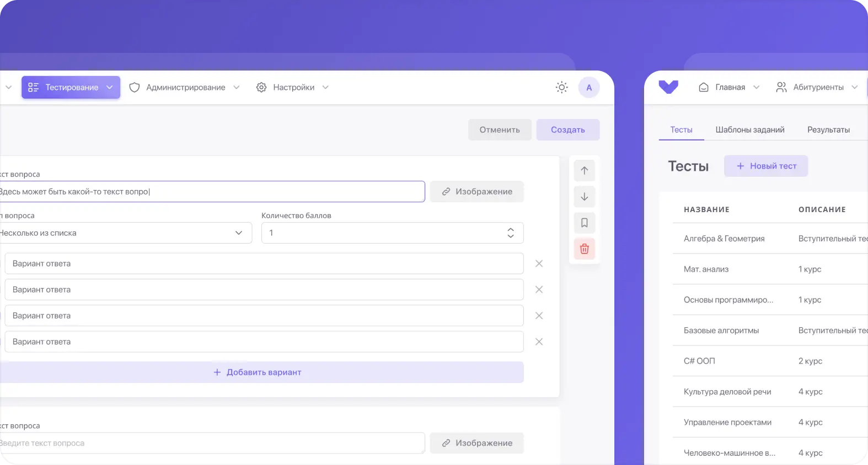868x465 pixels.
Task: Switch to the Тесты tab
Action: pyautogui.click(x=681, y=129)
